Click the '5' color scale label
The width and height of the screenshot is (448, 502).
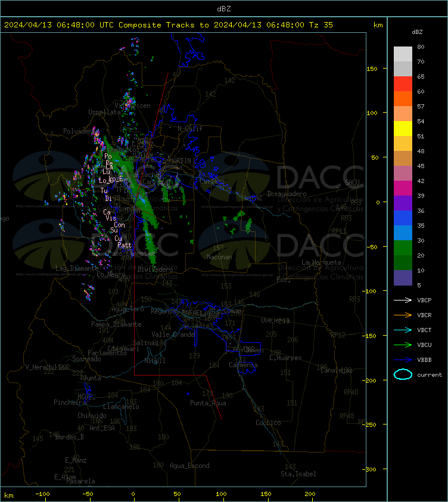pyautogui.click(x=419, y=285)
